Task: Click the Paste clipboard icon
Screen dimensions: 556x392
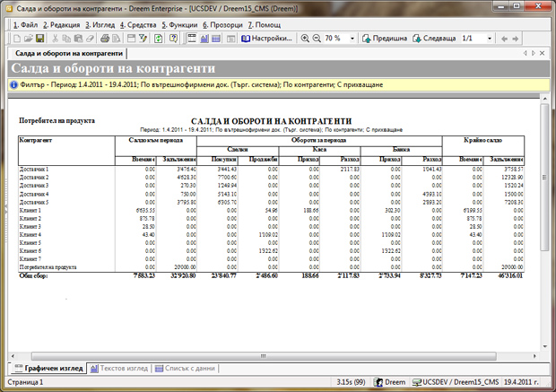Action: point(78,39)
